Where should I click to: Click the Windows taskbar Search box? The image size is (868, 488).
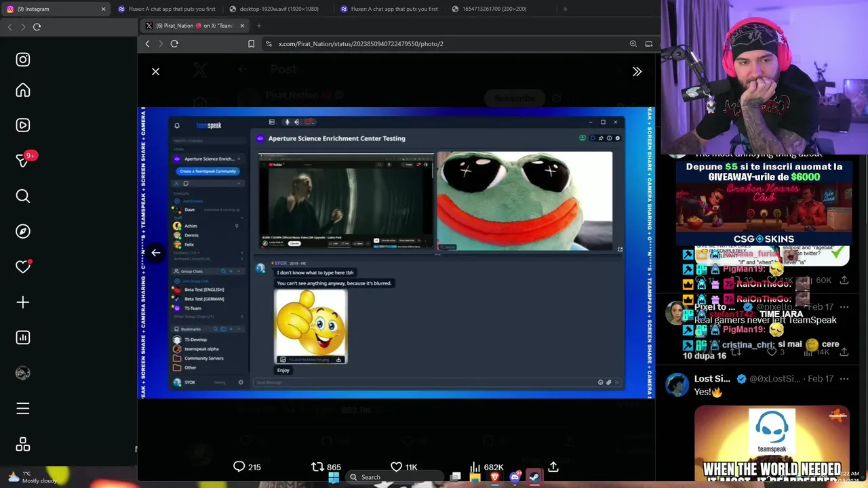point(393,477)
